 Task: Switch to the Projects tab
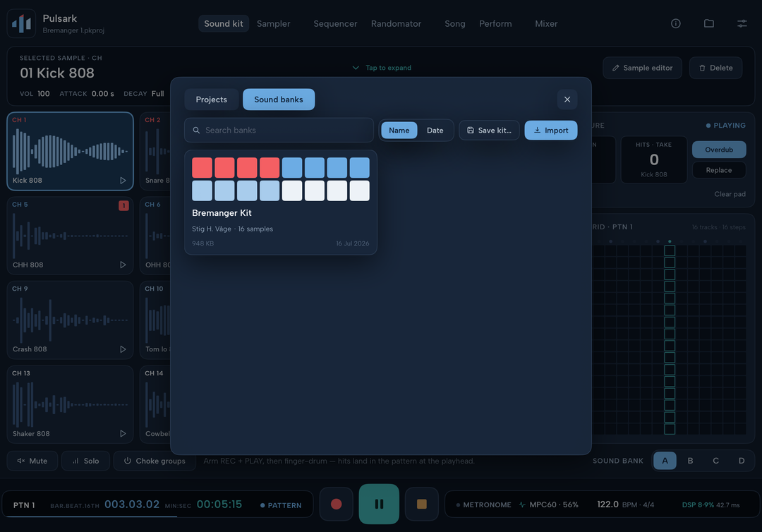[212, 99]
